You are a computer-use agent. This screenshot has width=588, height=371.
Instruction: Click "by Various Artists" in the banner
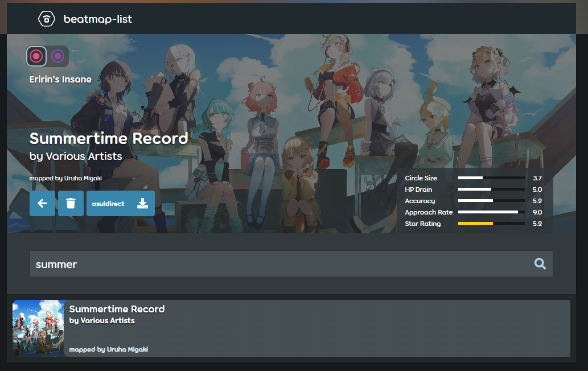(x=76, y=156)
